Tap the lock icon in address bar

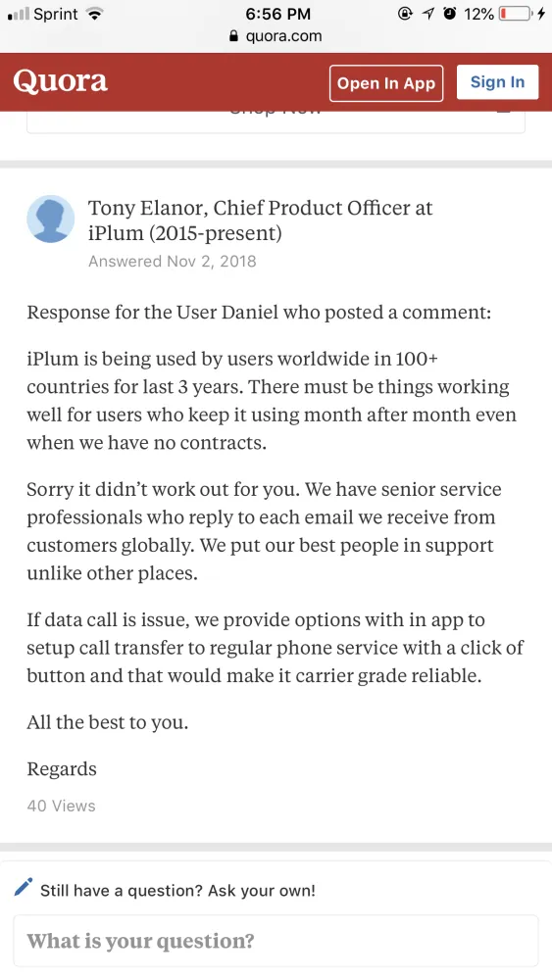coord(234,35)
